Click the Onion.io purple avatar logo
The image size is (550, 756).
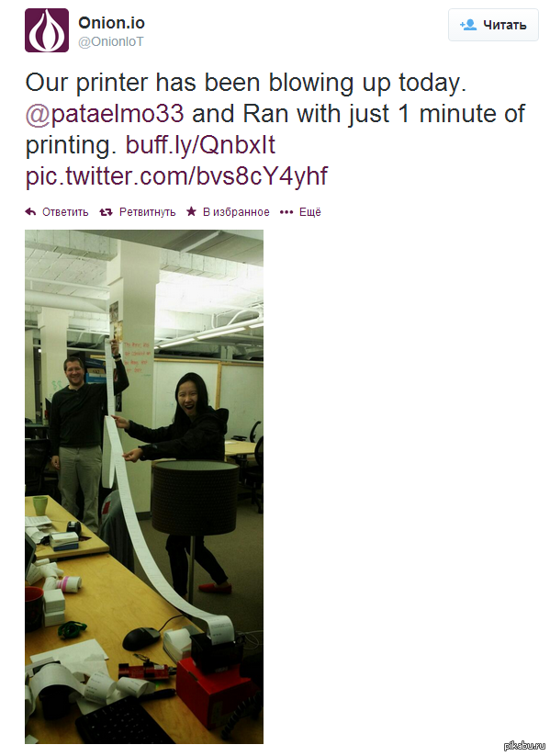47,30
